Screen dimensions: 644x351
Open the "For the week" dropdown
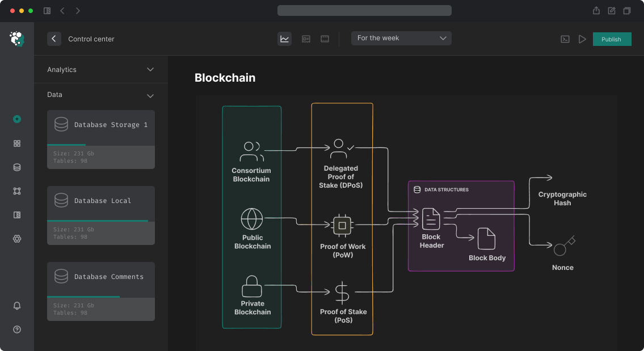point(401,38)
